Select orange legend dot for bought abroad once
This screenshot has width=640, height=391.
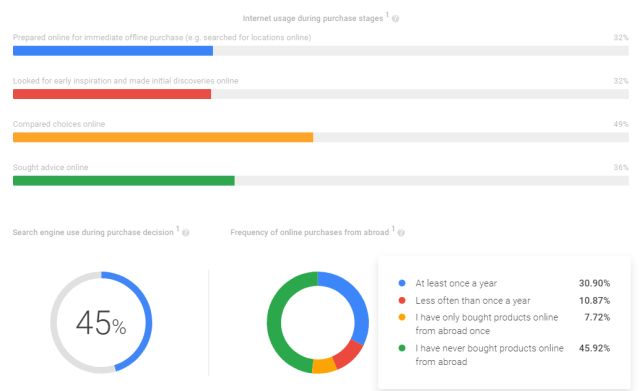point(402,317)
